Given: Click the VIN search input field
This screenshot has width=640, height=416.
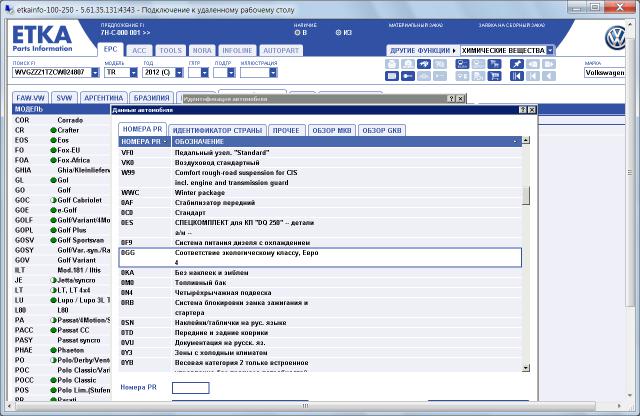Looking at the screenshot, I should point(52,73).
